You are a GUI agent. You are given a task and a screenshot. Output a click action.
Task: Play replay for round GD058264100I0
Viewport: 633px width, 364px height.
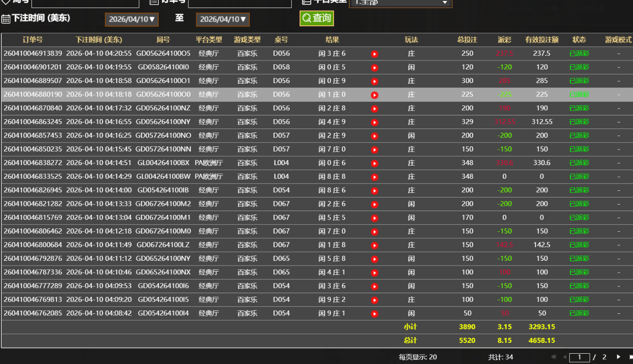click(374, 68)
